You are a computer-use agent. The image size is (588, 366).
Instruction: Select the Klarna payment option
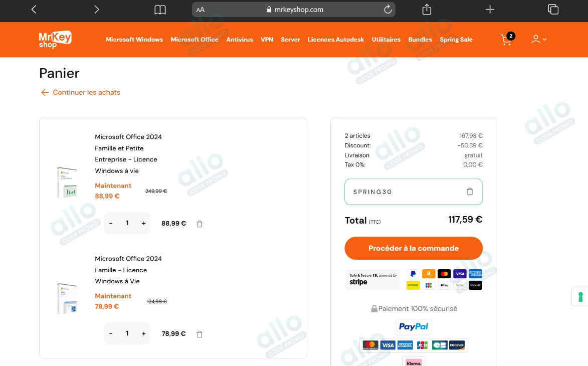click(413, 362)
